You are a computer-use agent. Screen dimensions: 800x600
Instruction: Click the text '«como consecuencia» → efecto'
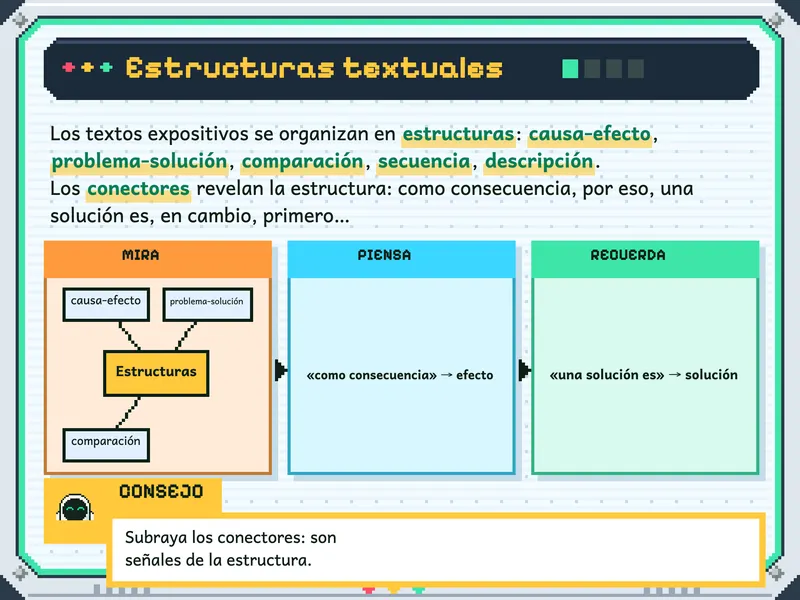click(400, 376)
